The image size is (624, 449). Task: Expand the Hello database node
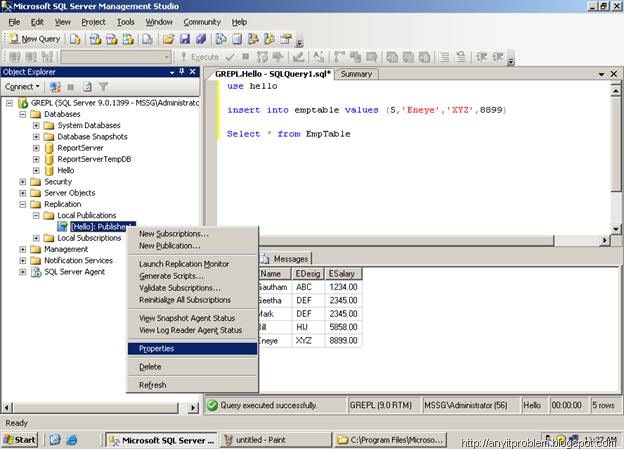coord(36,170)
